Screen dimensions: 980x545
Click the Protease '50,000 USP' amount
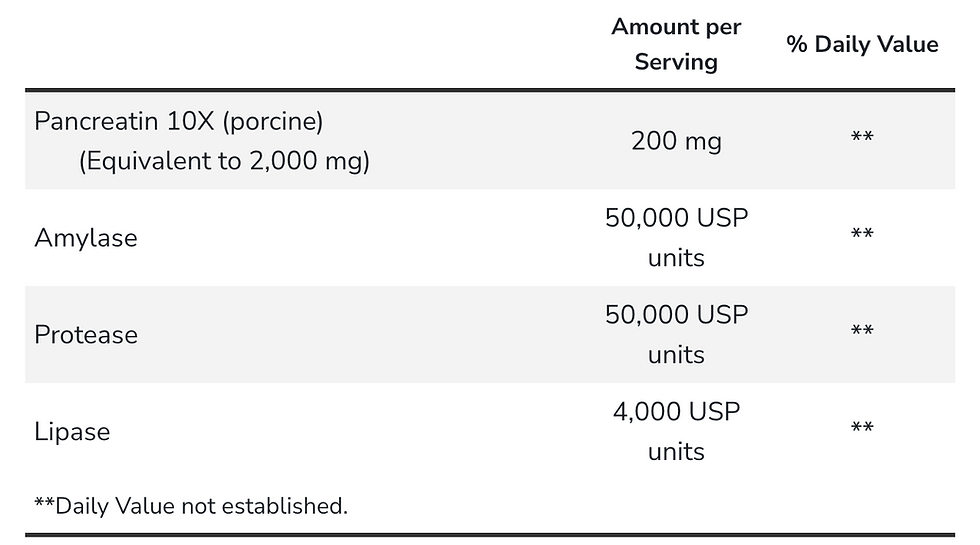[x=676, y=315]
